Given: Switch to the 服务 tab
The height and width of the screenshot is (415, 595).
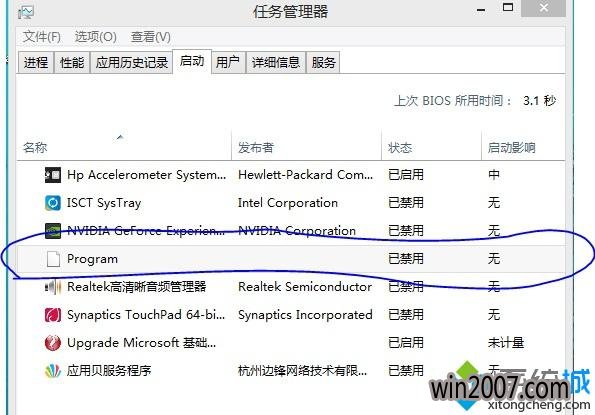Looking at the screenshot, I should (323, 62).
